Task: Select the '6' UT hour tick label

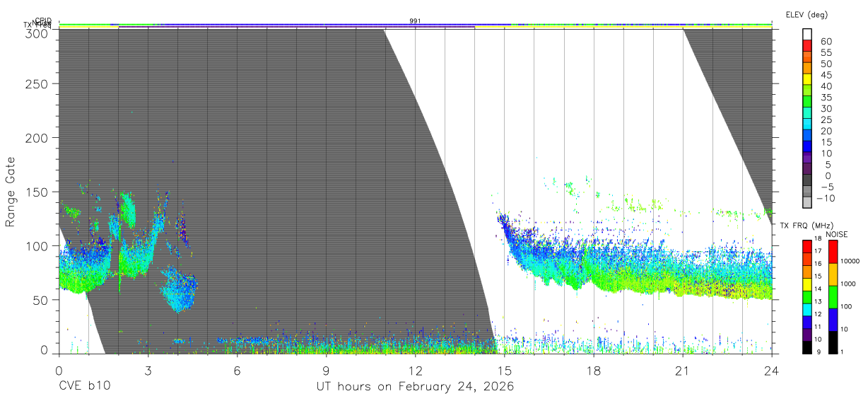Action: point(237,369)
